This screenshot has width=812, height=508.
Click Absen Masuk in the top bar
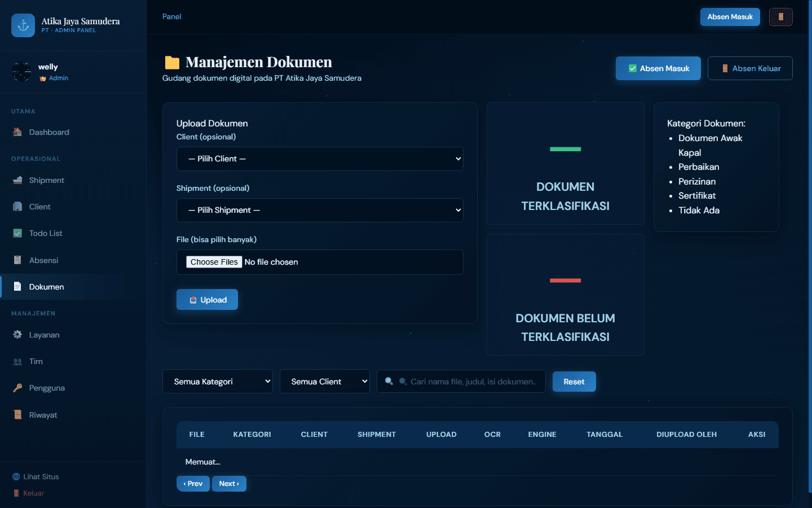[730, 17]
